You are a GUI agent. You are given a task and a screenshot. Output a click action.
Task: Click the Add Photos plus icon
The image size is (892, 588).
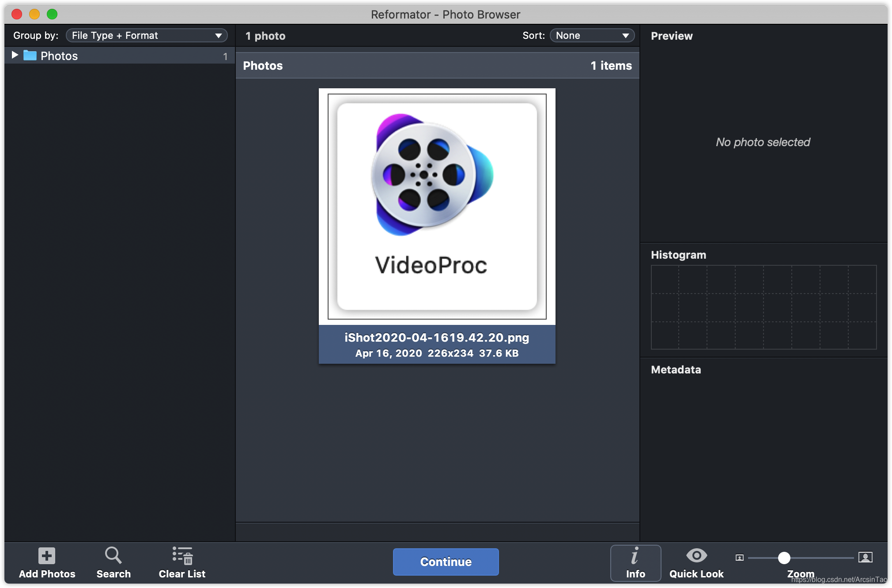pos(47,556)
